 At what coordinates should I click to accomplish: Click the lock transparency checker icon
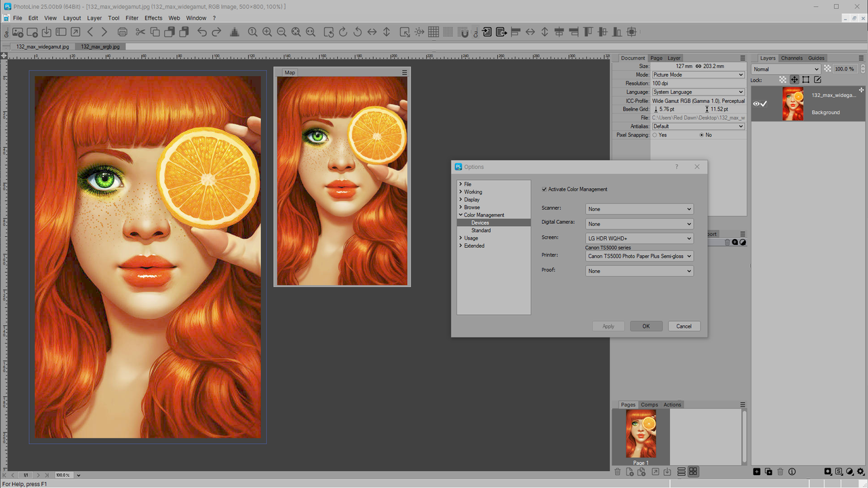pos(783,79)
